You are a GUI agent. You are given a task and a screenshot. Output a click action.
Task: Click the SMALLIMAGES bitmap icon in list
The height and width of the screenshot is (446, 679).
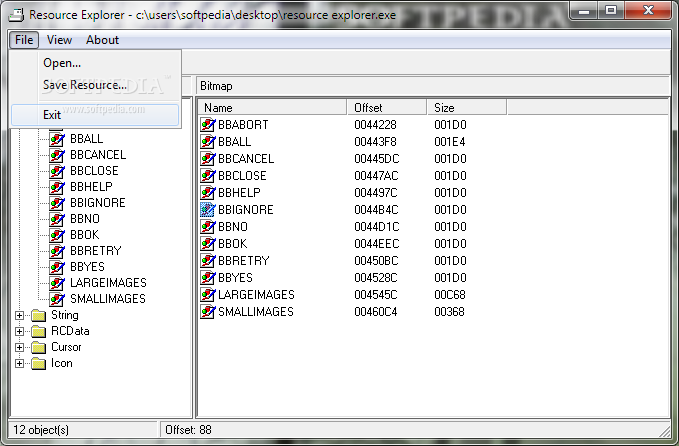coord(208,312)
